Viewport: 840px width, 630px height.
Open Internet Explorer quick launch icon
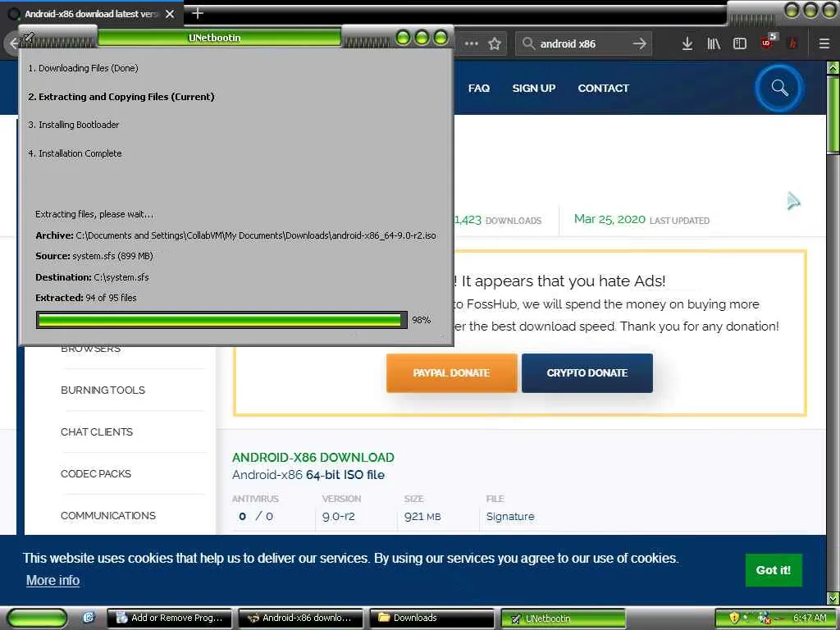[x=89, y=618]
